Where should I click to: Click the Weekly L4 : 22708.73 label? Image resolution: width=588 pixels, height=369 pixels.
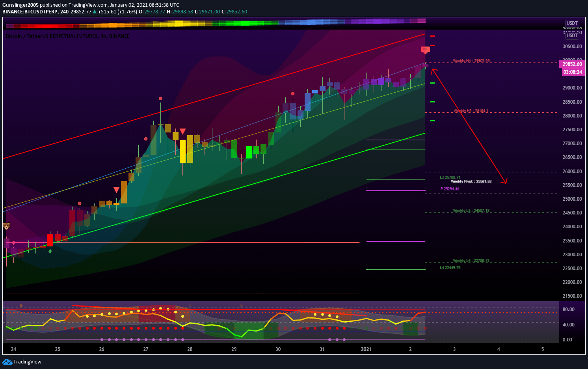[x=471, y=261]
